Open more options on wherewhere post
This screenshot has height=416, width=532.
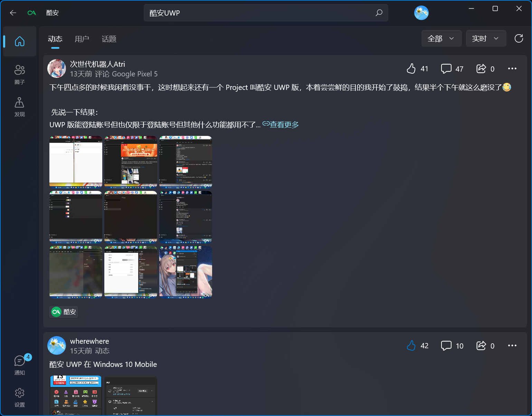(x=512, y=345)
